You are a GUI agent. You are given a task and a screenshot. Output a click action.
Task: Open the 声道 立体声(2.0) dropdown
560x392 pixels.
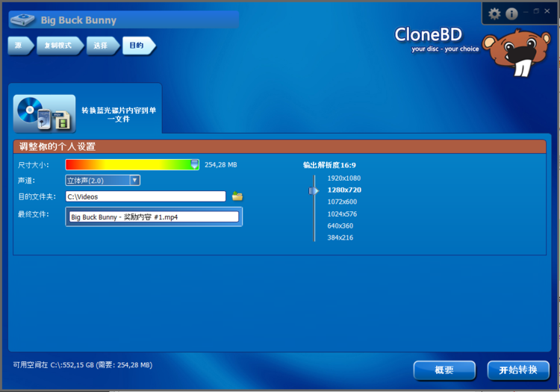point(103,180)
